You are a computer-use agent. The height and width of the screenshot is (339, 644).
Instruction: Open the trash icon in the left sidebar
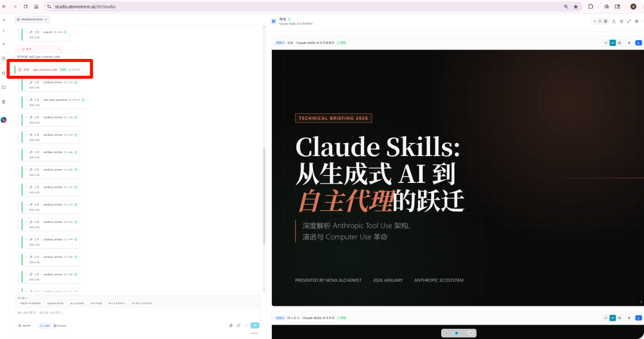point(4,102)
